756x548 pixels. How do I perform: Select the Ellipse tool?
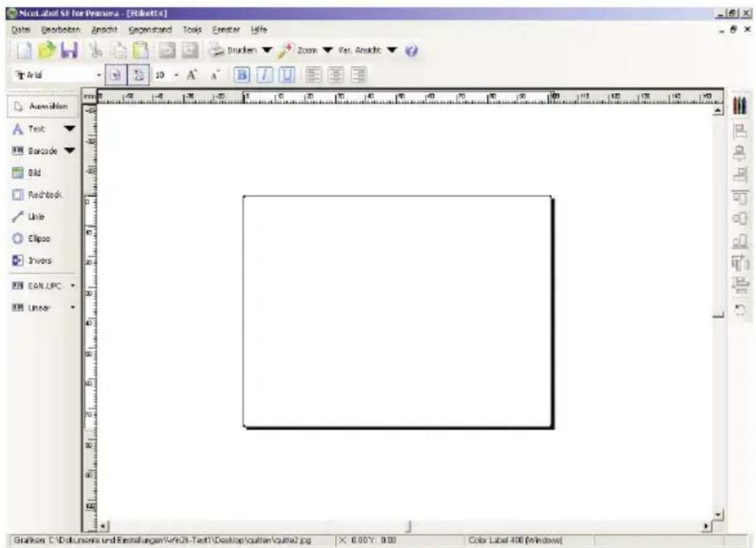pos(31,239)
